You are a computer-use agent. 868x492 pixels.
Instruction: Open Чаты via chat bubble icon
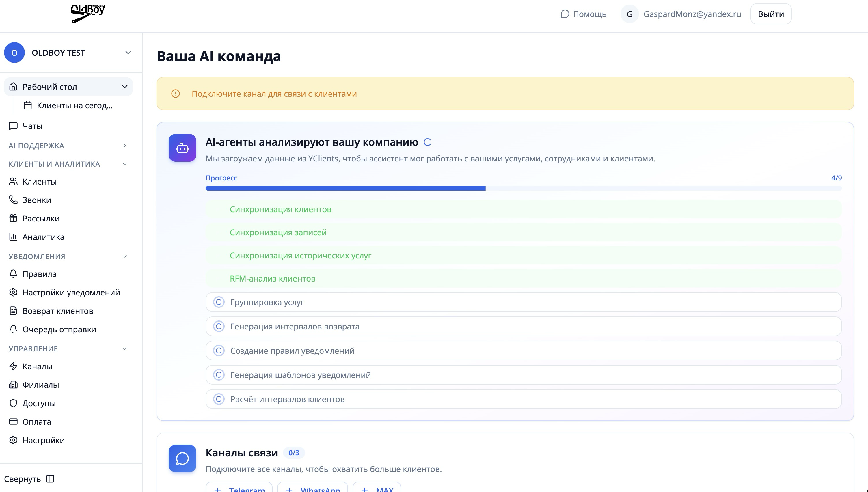pyautogui.click(x=13, y=126)
